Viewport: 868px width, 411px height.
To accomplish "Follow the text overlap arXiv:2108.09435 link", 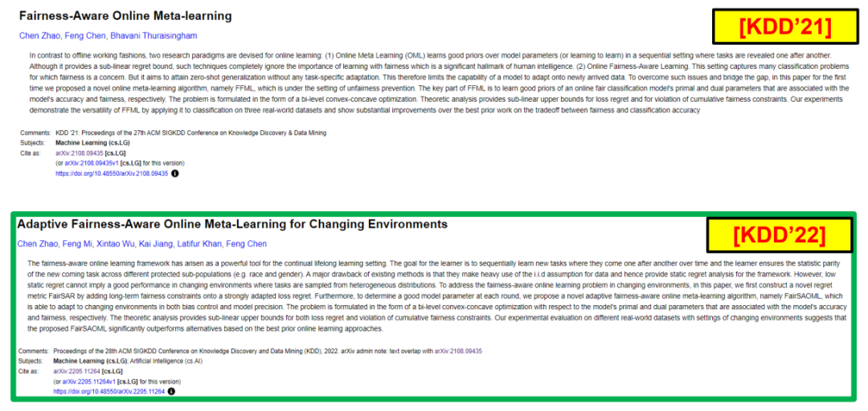I will (457, 351).
